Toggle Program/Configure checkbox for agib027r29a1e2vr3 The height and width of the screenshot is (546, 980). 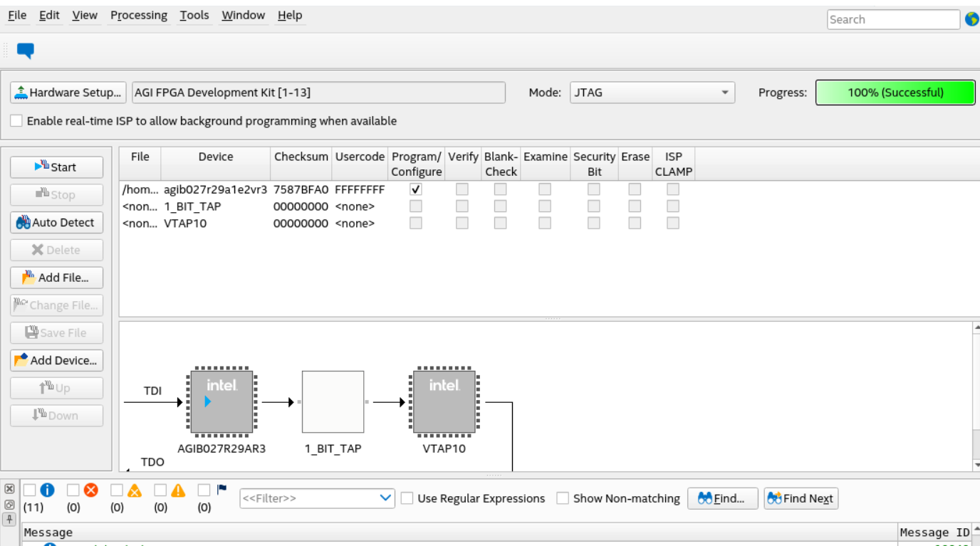416,189
